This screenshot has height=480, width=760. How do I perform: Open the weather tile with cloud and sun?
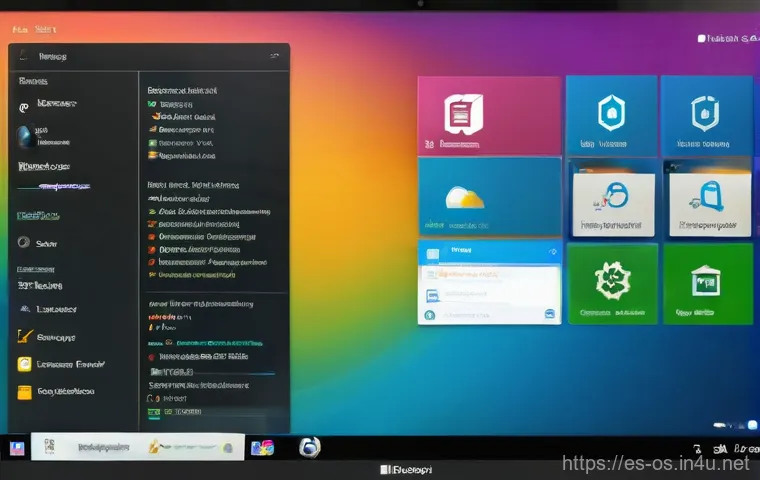[x=489, y=196]
